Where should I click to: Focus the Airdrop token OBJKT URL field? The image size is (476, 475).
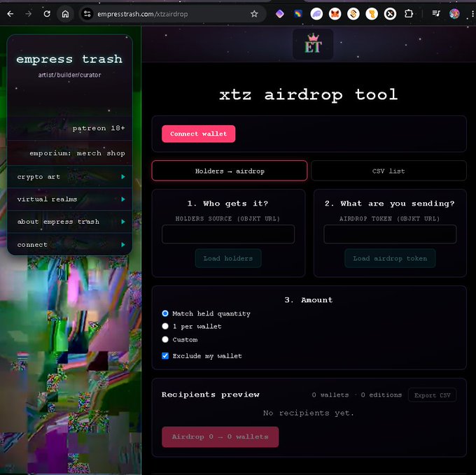pyautogui.click(x=390, y=234)
